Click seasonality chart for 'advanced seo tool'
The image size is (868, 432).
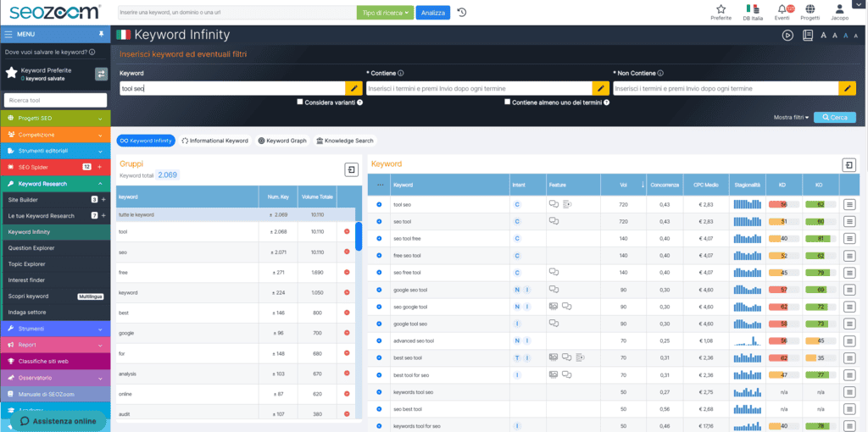pos(748,341)
